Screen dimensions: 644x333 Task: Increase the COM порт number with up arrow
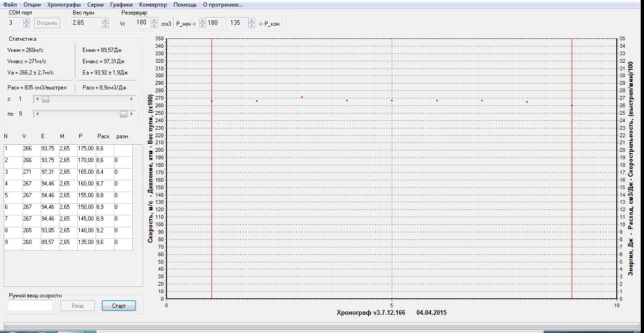pos(26,21)
